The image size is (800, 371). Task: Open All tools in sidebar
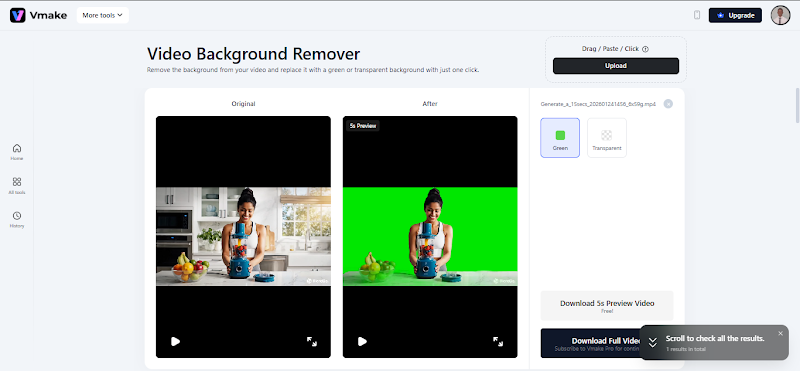tap(17, 186)
